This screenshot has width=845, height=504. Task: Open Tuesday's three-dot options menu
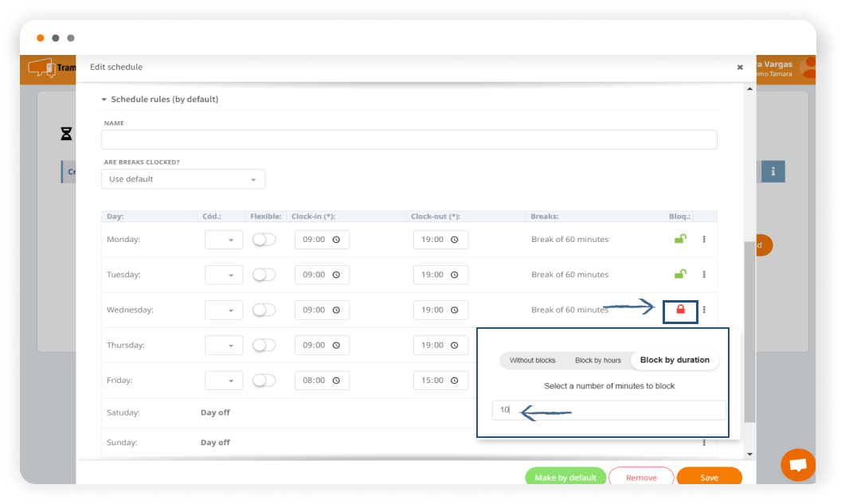coord(704,275)
